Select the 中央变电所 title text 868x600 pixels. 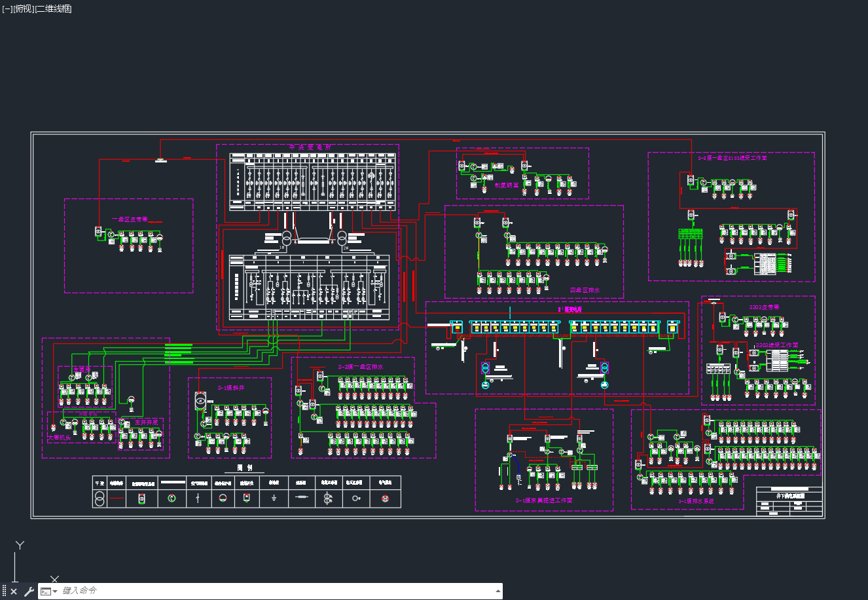pyautogui.click(x=309, y=148)
